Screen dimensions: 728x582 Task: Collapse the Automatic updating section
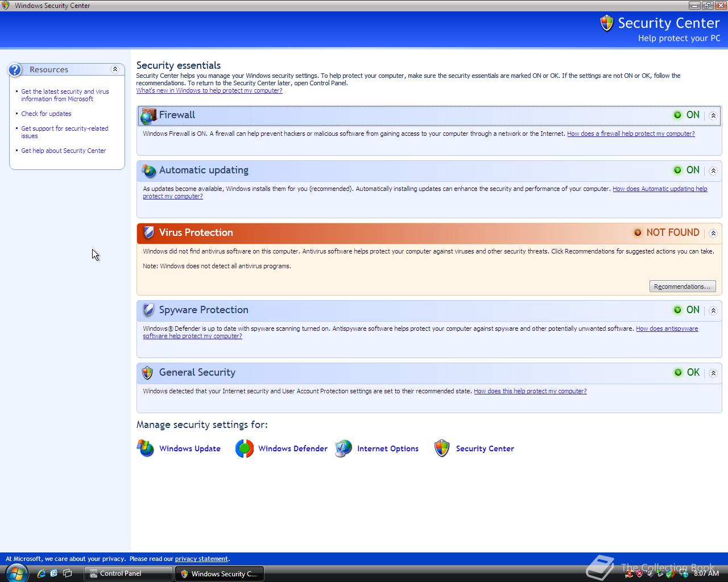coord(713,171)
